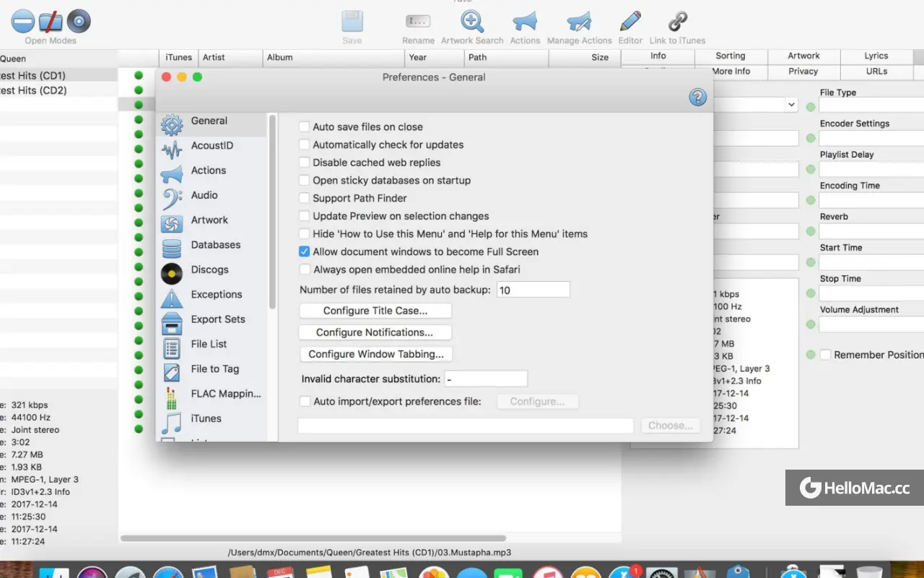Image resolution: width=924 pixels, height=578 pixels.
Task: Switch to the Sorting tab
Action: [731, 56]
